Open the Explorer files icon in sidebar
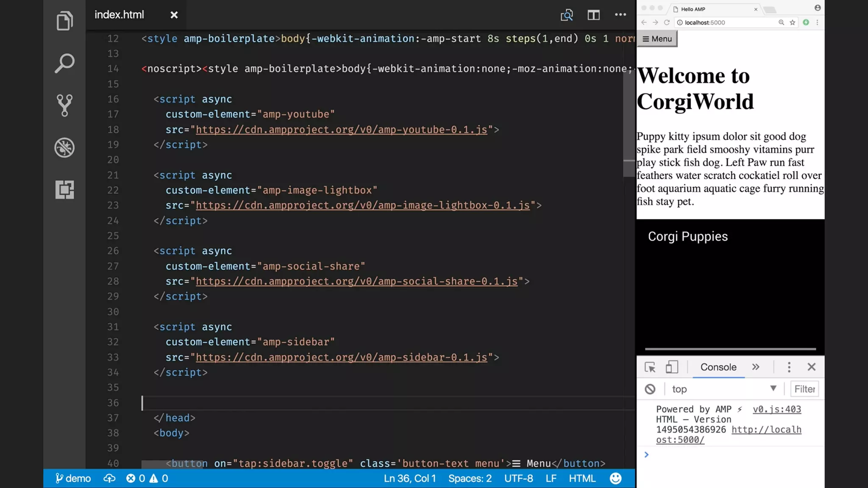The height and width of the screenshot is (488, 868). 64,21
